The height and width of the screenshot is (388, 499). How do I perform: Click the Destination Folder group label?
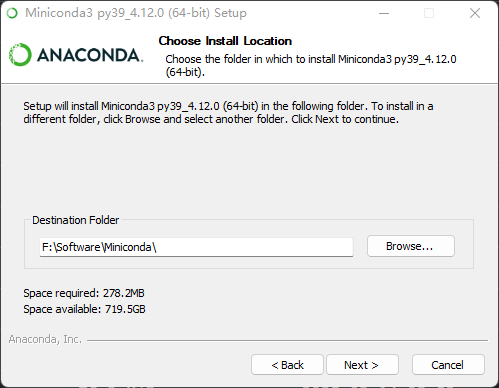click(76, 220)
